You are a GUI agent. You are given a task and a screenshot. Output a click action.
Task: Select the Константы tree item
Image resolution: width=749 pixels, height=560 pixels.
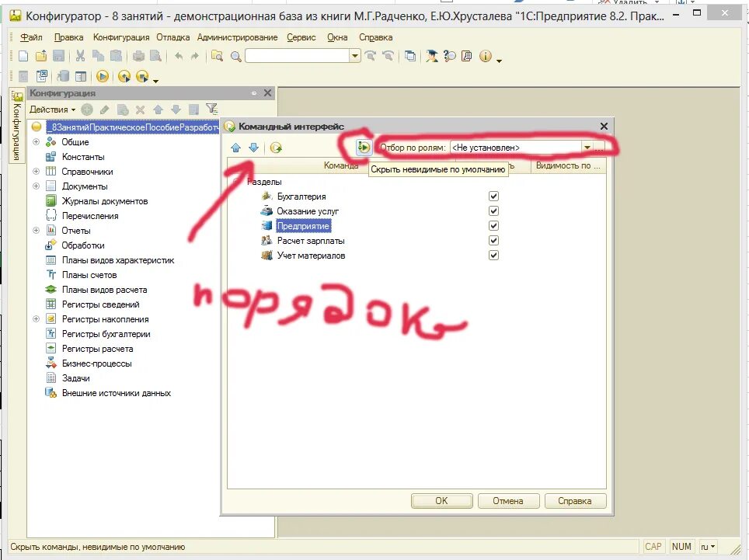coord(83,157)
